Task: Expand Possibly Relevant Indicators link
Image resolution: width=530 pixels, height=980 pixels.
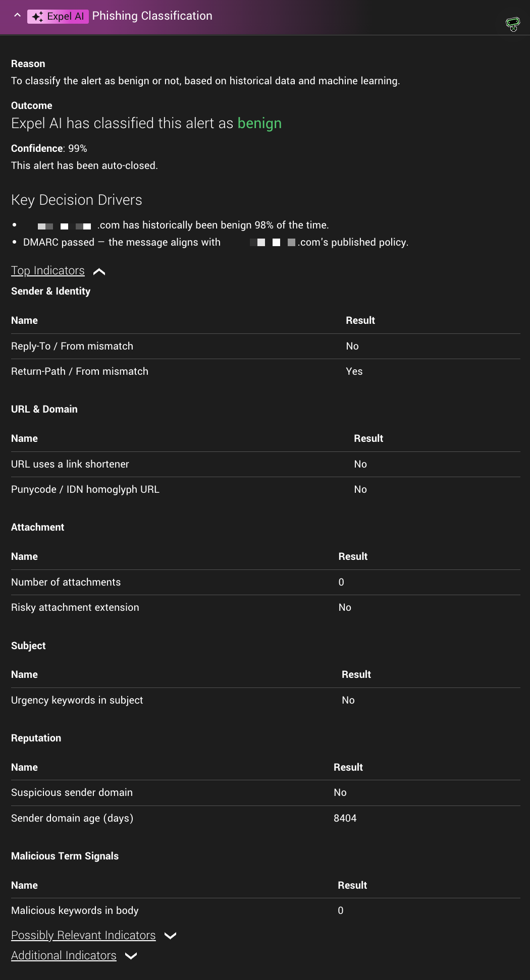Action: (83, 935)
